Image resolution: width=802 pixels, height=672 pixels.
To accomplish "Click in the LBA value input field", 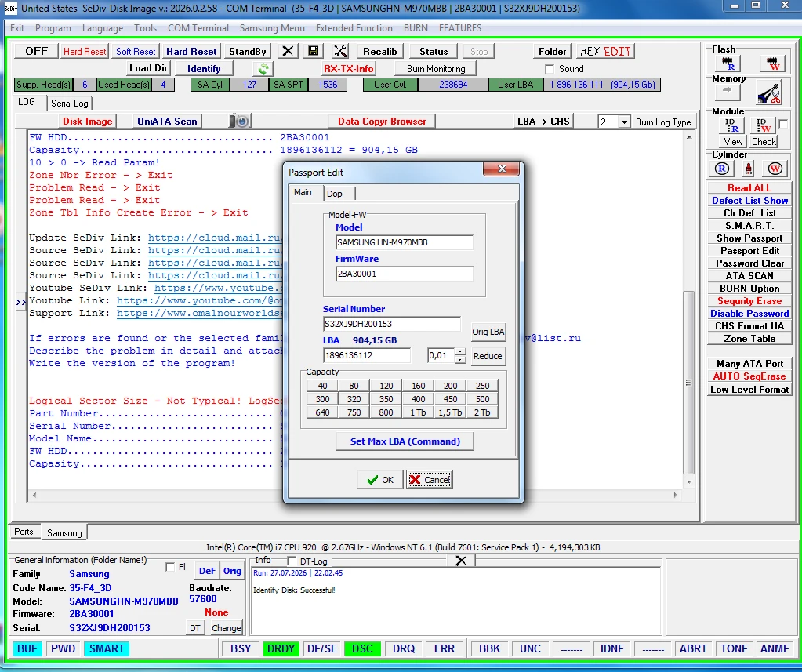I will [367, 355].
